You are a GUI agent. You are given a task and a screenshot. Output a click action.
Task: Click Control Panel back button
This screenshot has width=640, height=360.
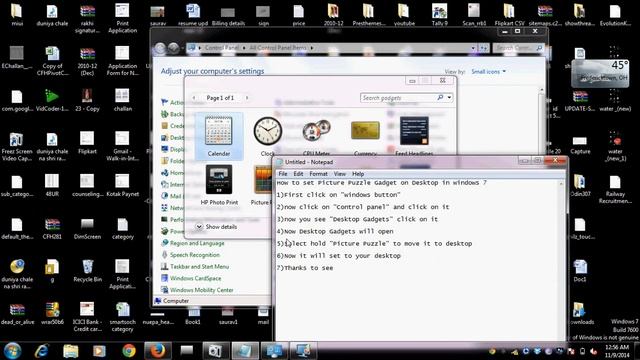coord(160,48)
